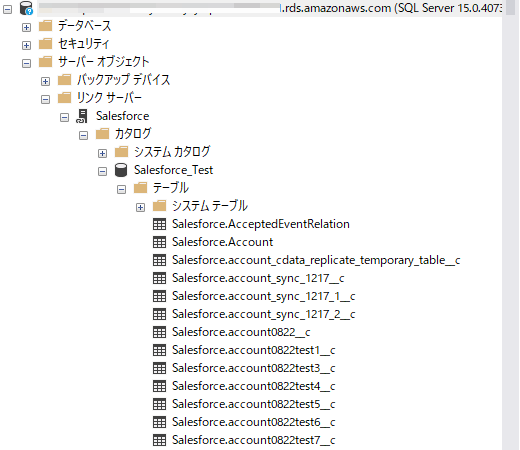This screenshot has width=520, height=450.
Task: Click the vertical scrollbar track
Action: [x=511, y=233]
